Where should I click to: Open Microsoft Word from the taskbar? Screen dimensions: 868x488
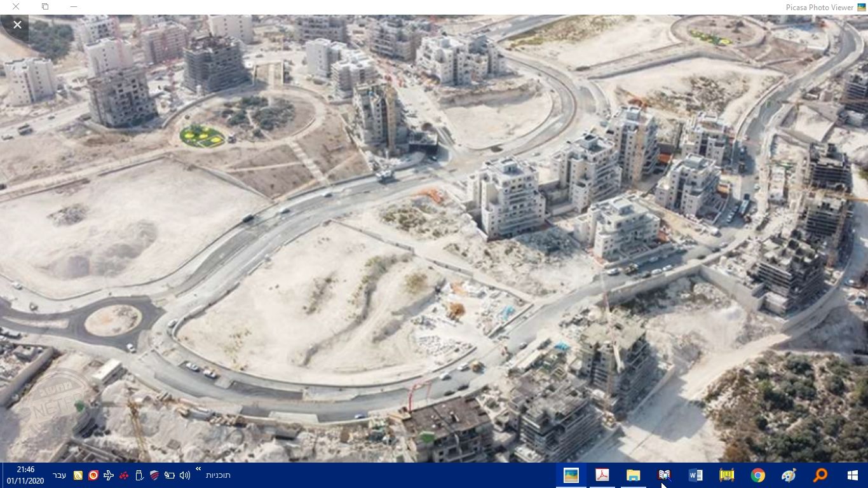coord(695,475)
